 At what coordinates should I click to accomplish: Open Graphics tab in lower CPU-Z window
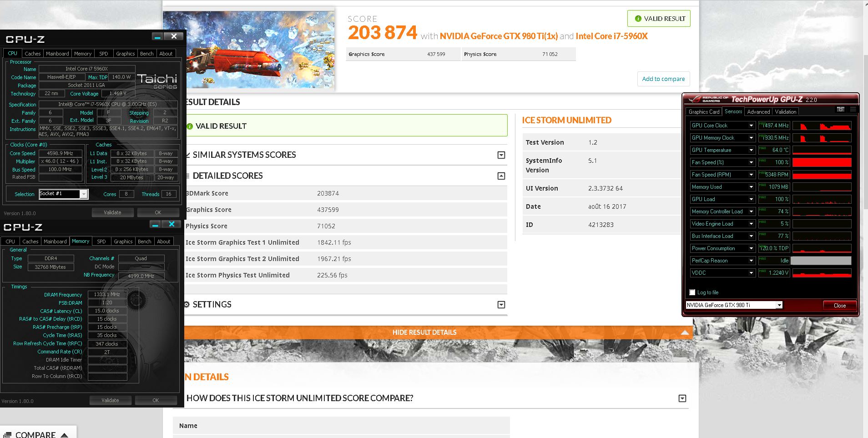123,242
